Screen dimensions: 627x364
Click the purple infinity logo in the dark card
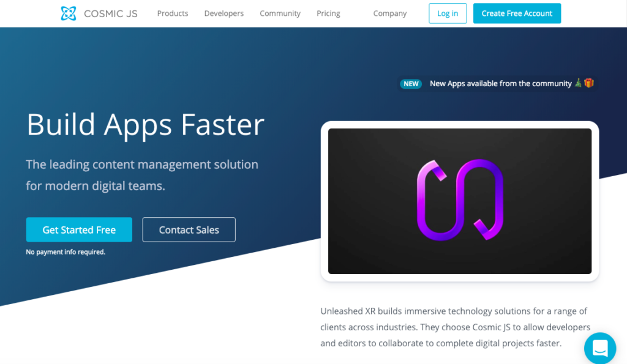click(x=459, y=199)
